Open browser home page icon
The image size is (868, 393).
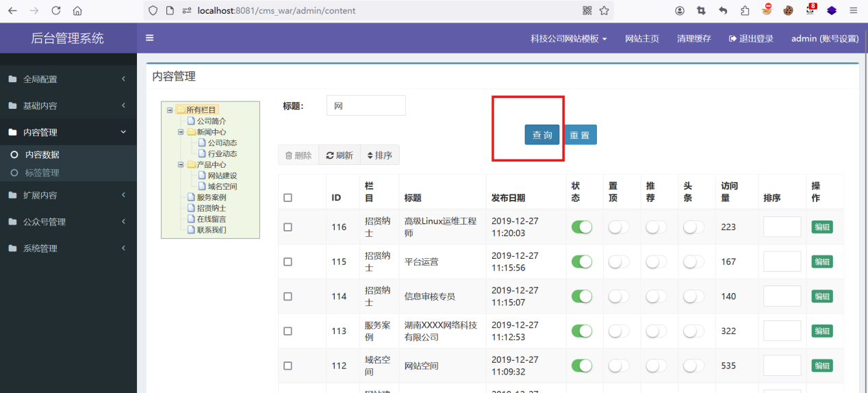point(77,11)
